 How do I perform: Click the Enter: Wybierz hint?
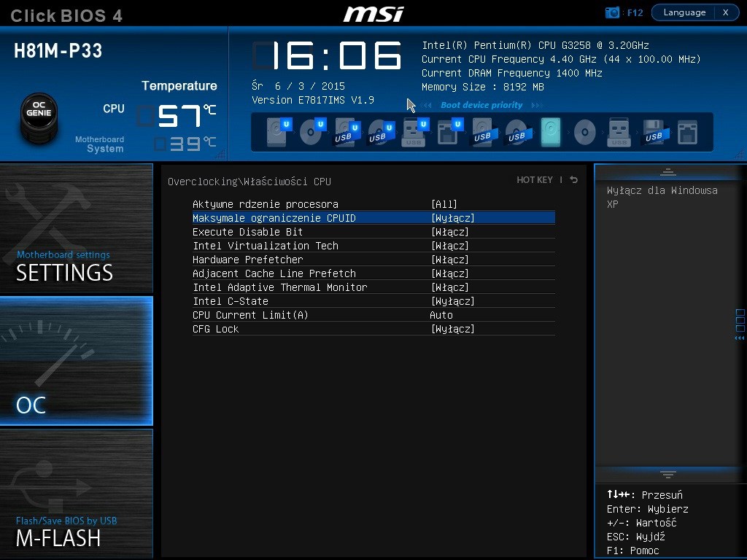[x=648, y=509]
